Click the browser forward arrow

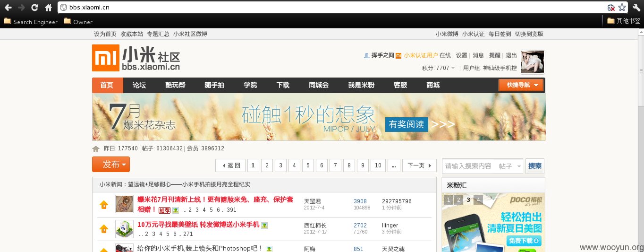(x=21, y=8)
